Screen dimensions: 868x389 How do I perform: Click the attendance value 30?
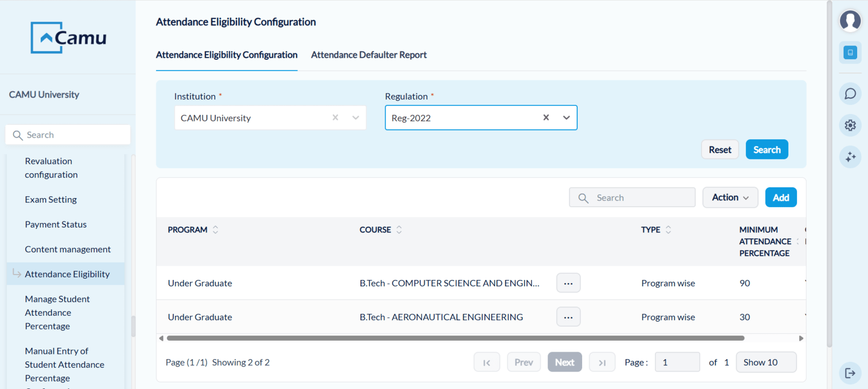pos(745,317)
